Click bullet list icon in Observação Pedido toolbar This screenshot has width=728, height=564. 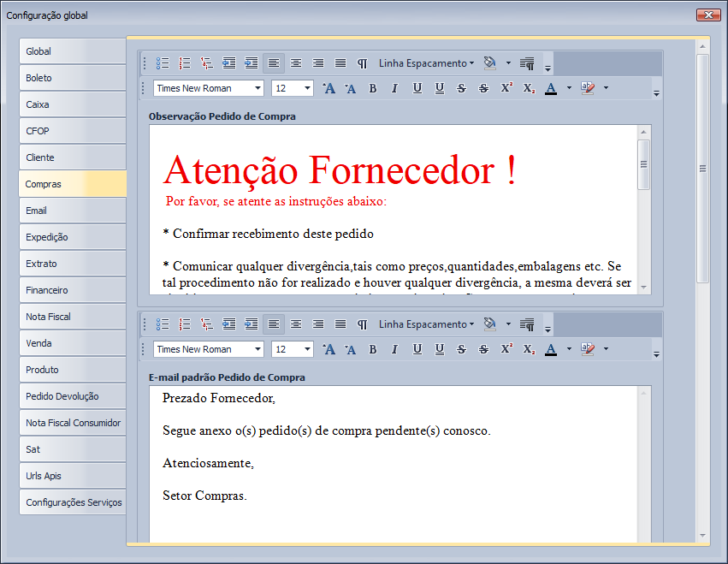pos(163,63)
